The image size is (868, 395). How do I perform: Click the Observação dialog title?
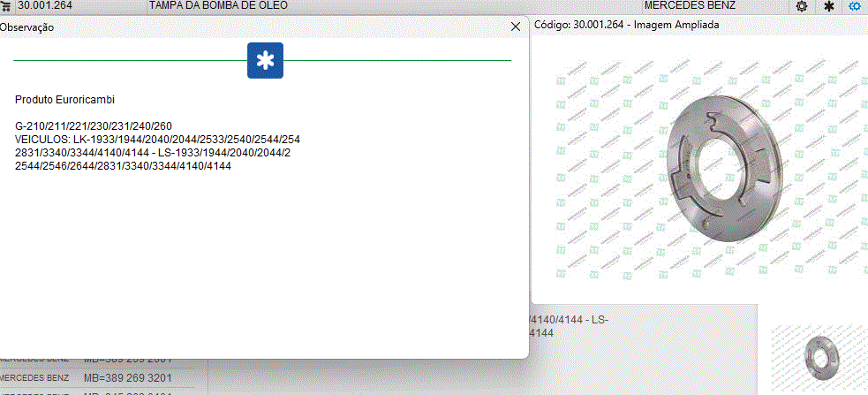click(x=26, y=27)
